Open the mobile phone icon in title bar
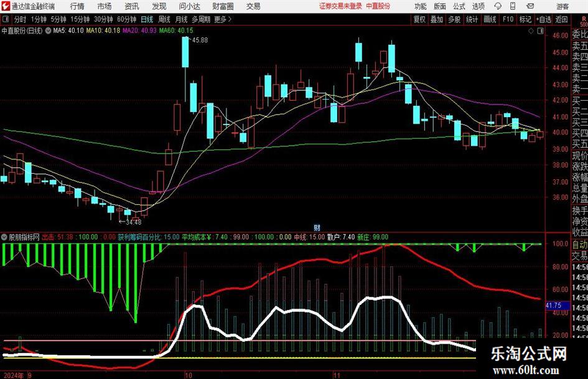This screenshot has height=379, width=588. [512, 6]
